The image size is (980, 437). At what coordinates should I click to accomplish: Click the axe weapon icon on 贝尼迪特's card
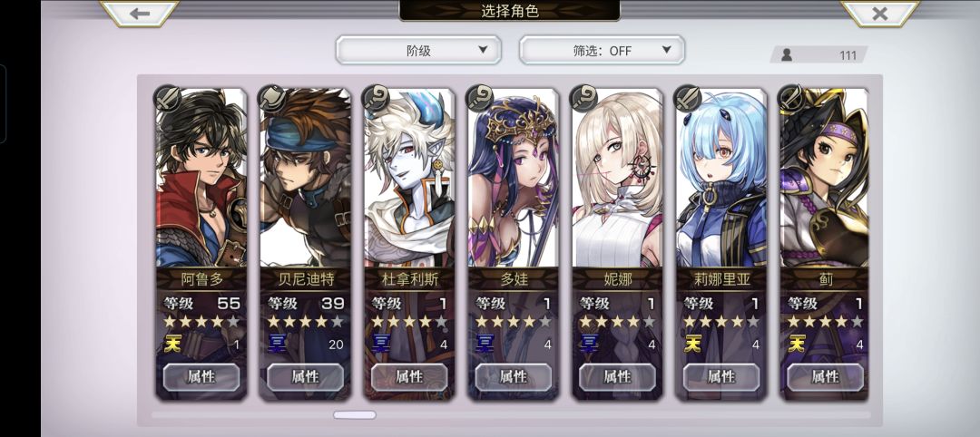[x=272, y=98]
